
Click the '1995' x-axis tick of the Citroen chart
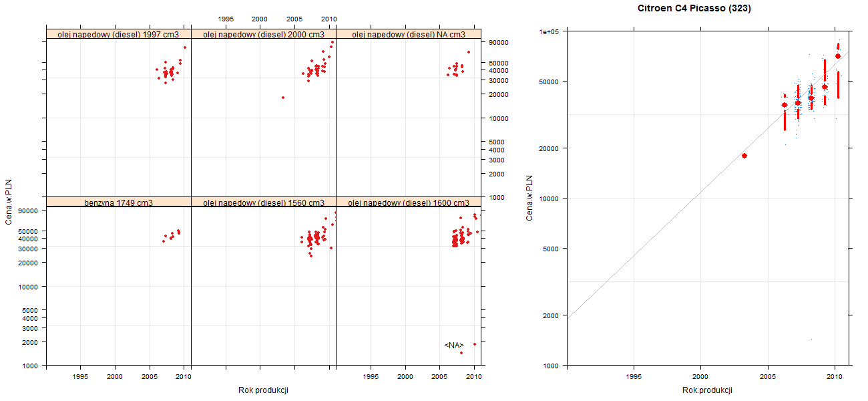(x=634, y=378)
